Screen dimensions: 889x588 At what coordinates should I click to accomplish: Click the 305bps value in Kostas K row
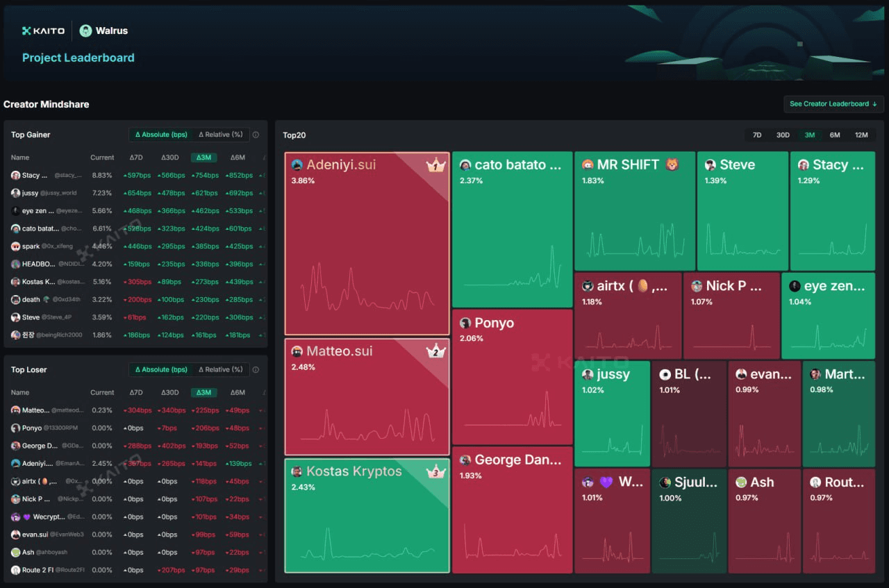point(136,282)
